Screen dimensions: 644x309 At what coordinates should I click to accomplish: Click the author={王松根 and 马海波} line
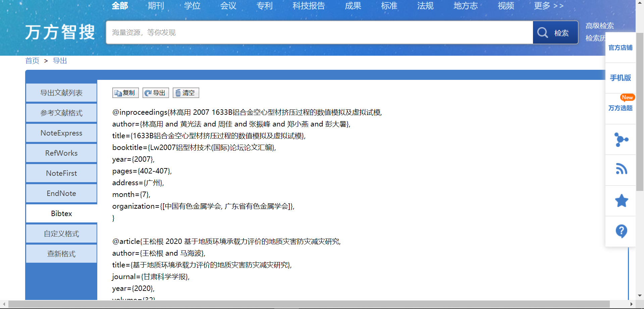[x=159, y=253]
